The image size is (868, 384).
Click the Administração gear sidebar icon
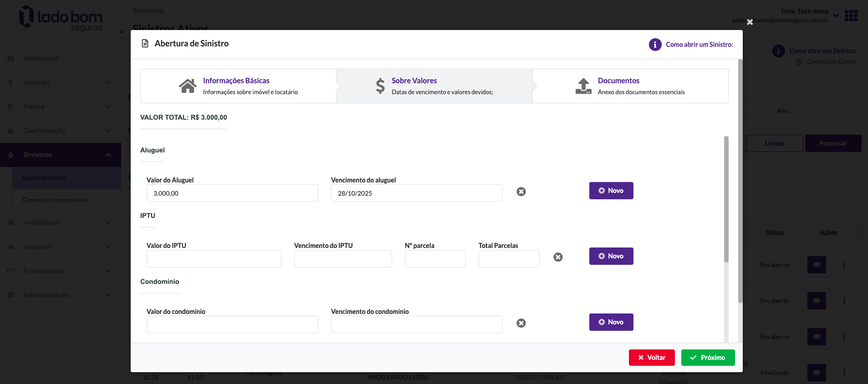click(x=11, y=295)
